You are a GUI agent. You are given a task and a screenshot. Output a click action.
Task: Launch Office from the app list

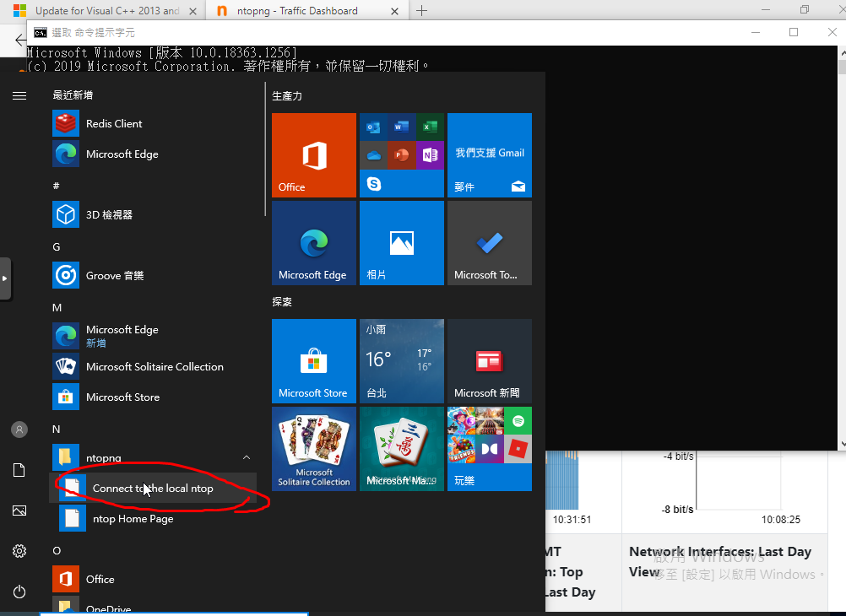pos(153,580)
